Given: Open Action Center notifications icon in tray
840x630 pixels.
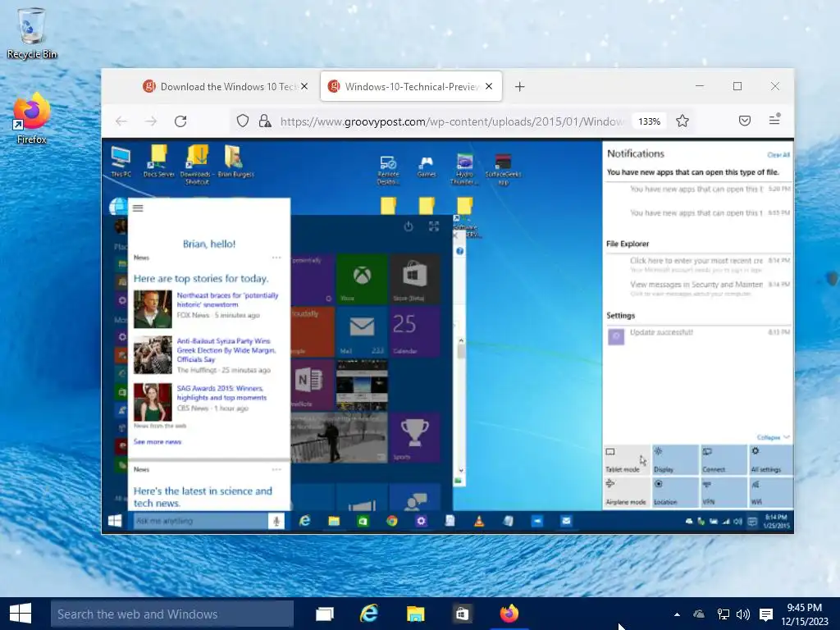Looking at the screenshot, I should [766, 614].
